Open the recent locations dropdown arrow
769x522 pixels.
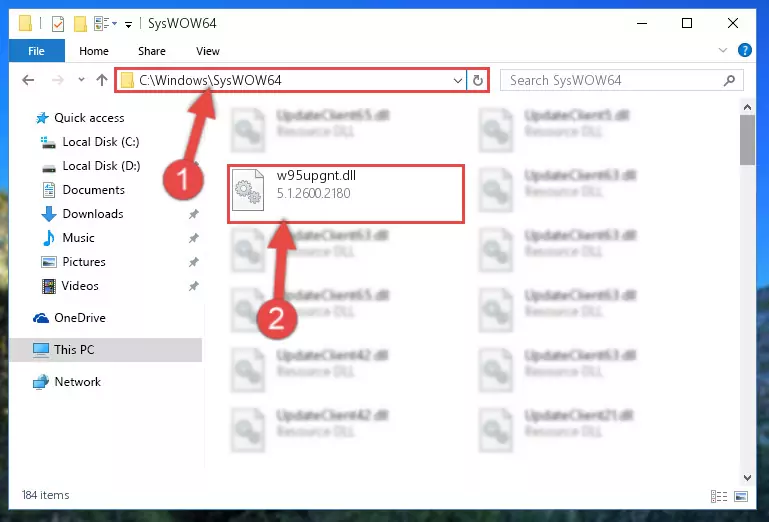(x=81, y=79)
